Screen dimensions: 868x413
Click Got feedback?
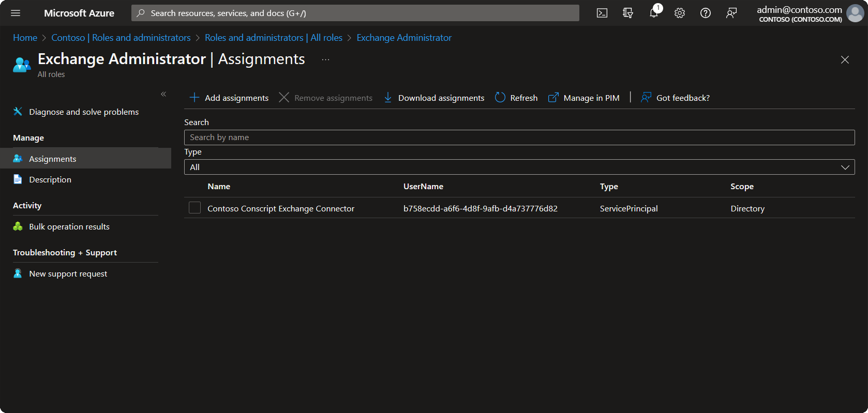(x=675, y=98)
